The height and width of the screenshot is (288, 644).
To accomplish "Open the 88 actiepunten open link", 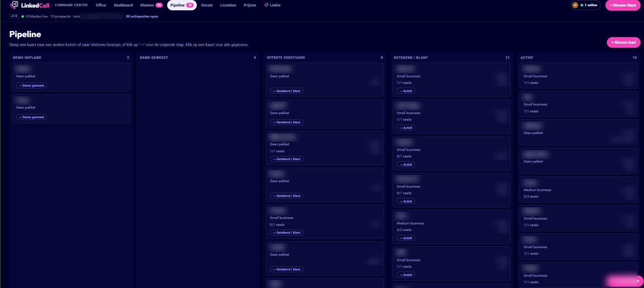I will click(x=142, y=16).
